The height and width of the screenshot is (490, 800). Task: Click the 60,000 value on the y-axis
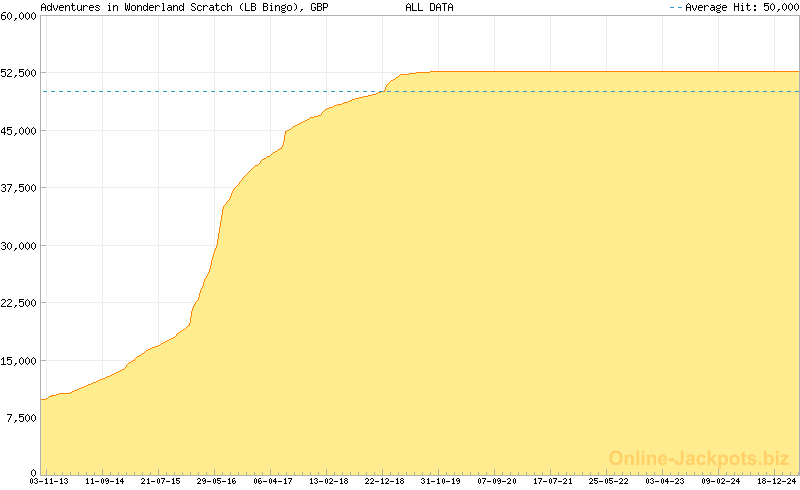[19, 16]
